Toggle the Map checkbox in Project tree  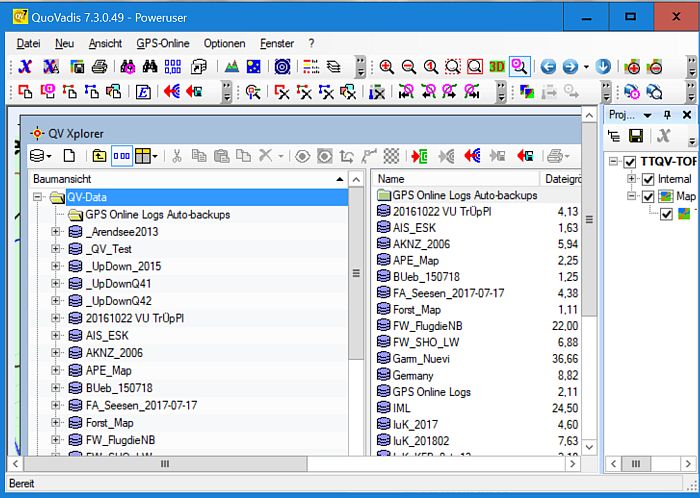(648, 196)
